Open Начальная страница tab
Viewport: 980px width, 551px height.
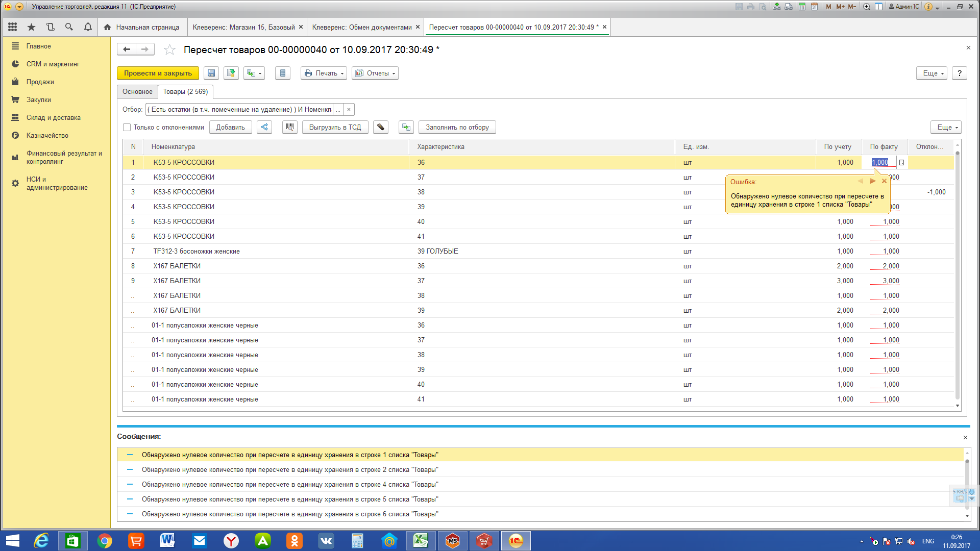[x=141, y=28]
